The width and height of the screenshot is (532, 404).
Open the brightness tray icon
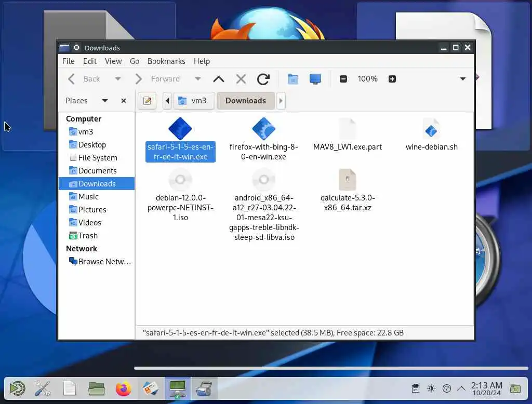pos(431,388)
